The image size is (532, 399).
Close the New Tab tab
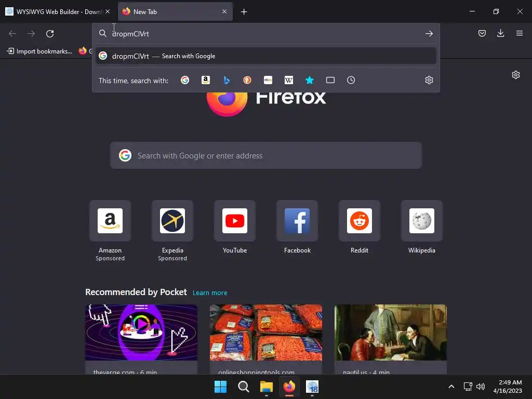click(x=224, y=11)
